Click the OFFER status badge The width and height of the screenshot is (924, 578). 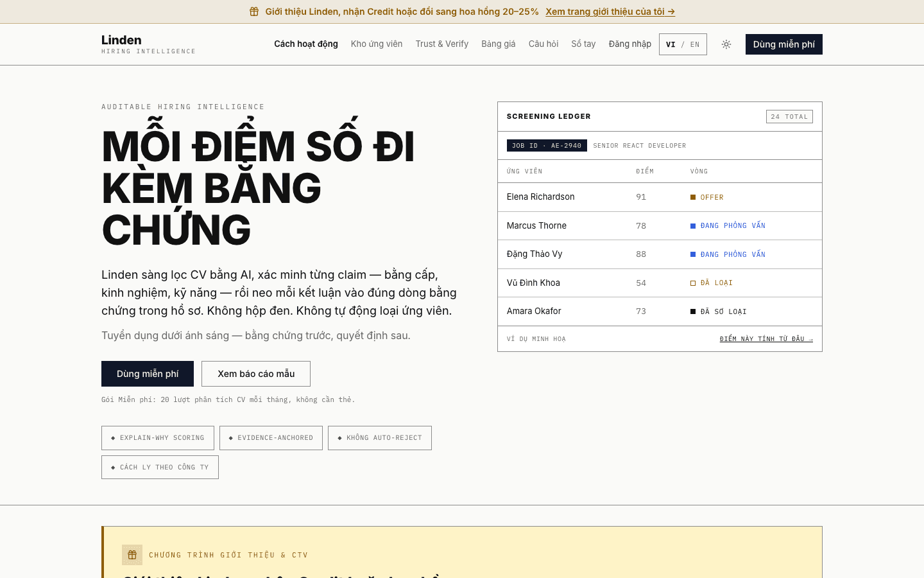point(707,197)
